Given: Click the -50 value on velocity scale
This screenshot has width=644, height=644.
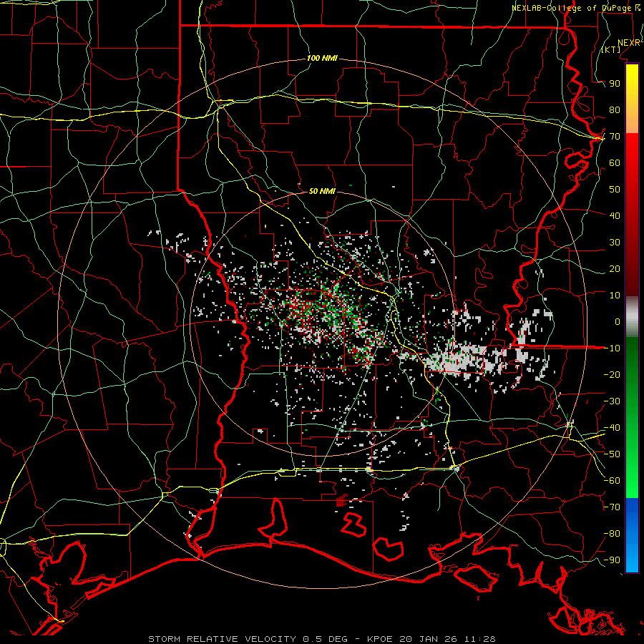Looking at the screenshot, I should [612, 454].
